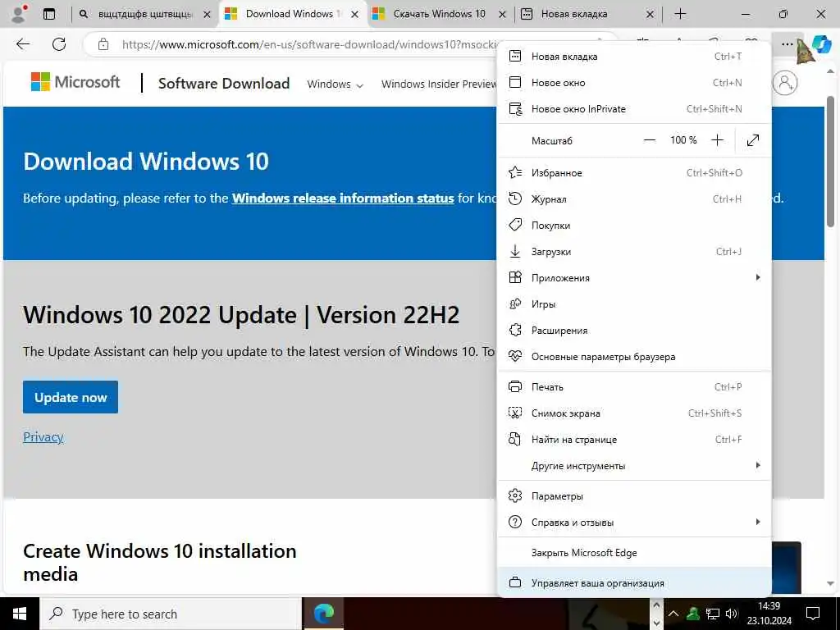
Task: Click the taskbar search box
Action: point(171,614)
